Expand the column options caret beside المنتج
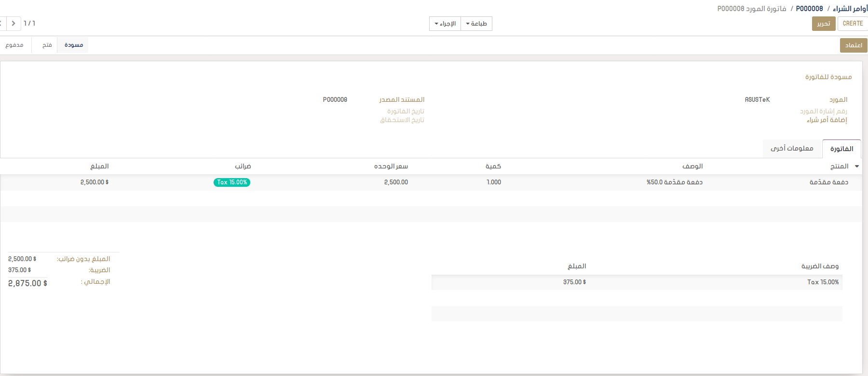Screen dimensions: 868x376 point(857,166)
